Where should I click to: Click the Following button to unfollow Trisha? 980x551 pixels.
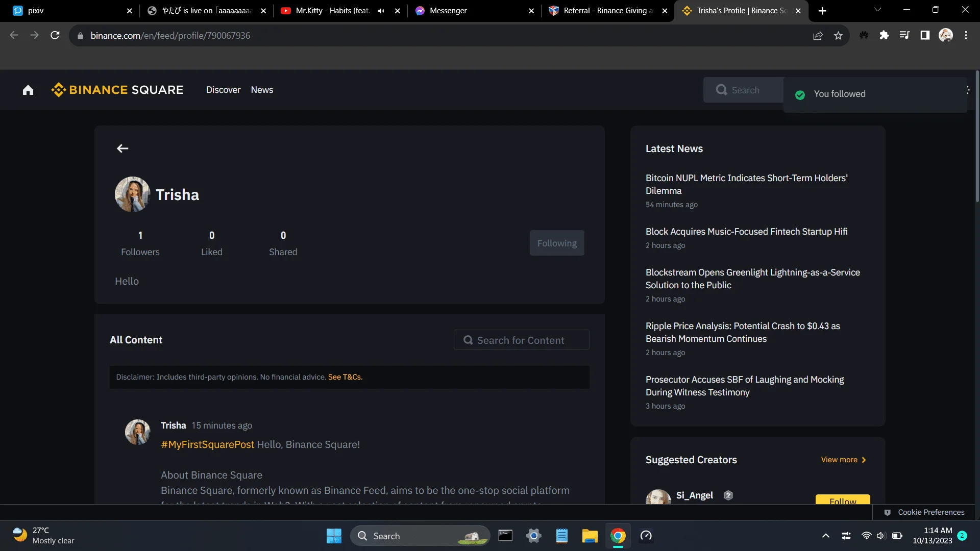[x=557, y=243]
